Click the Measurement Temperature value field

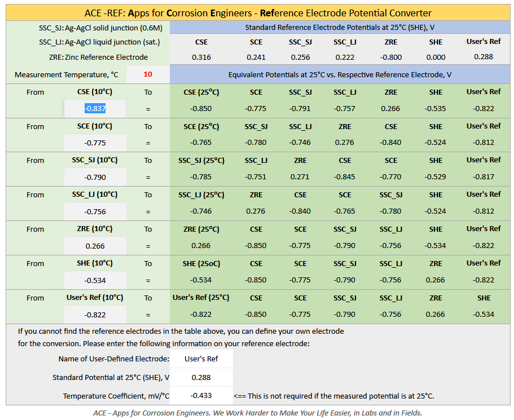[x=148, y=74]
